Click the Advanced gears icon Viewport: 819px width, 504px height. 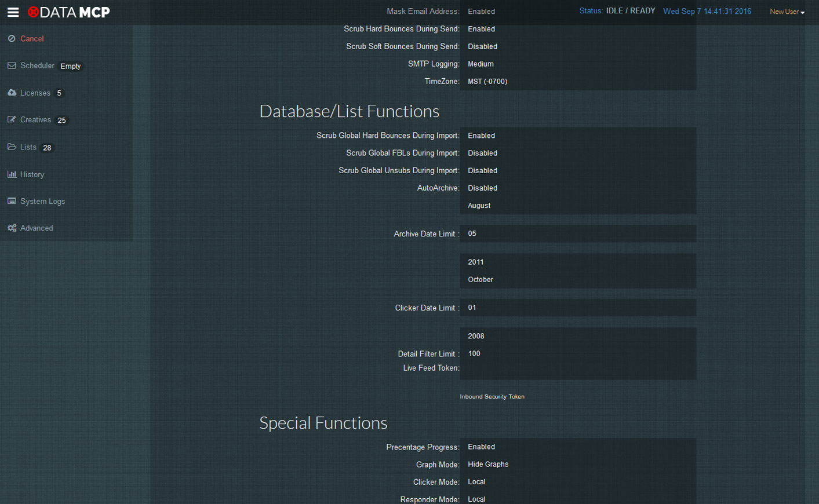(12, 228)
